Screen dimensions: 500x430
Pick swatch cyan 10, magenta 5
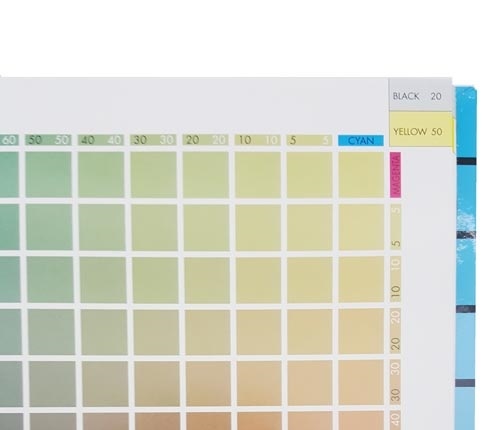coord(258,227)
